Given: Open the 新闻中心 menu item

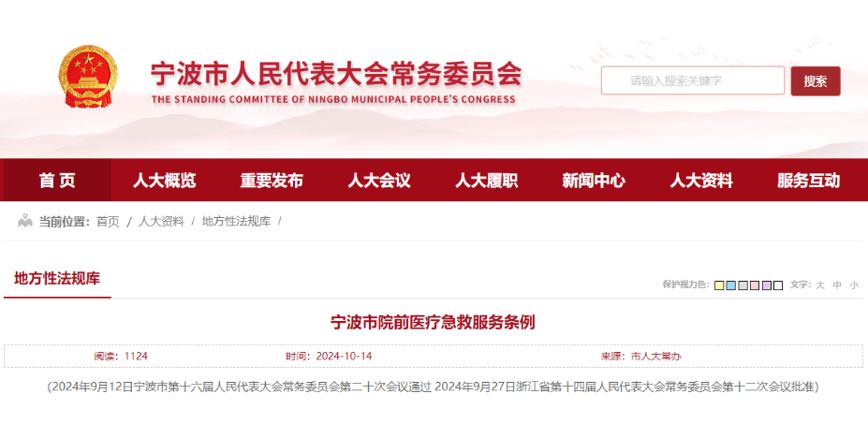Looking at the screenshot, I should point(594,181).
